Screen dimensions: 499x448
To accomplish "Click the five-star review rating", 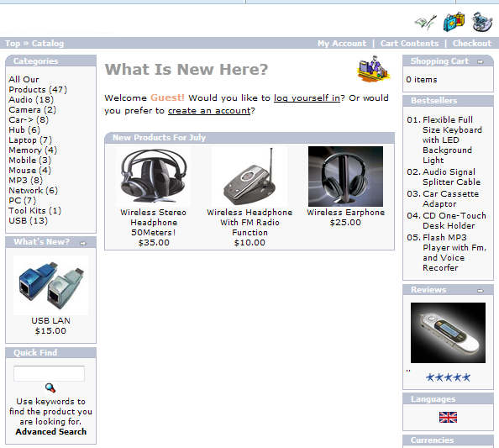I will tap(448, 377).
